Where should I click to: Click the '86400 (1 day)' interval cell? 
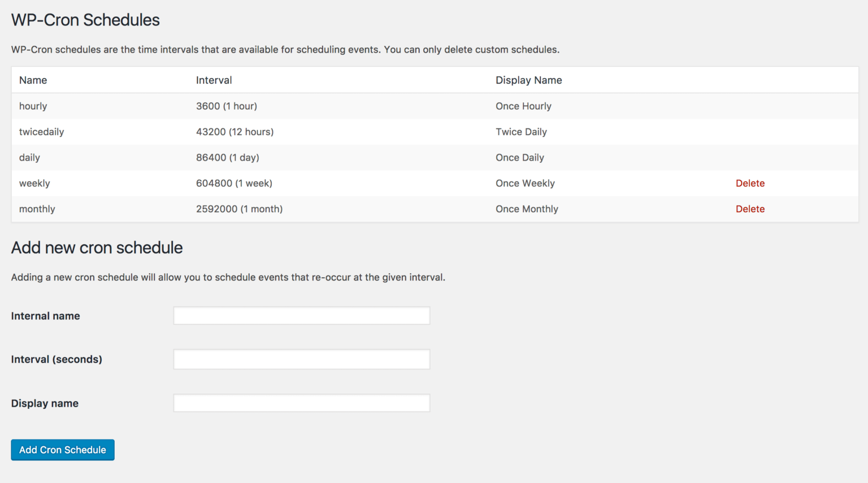(227, 158)
